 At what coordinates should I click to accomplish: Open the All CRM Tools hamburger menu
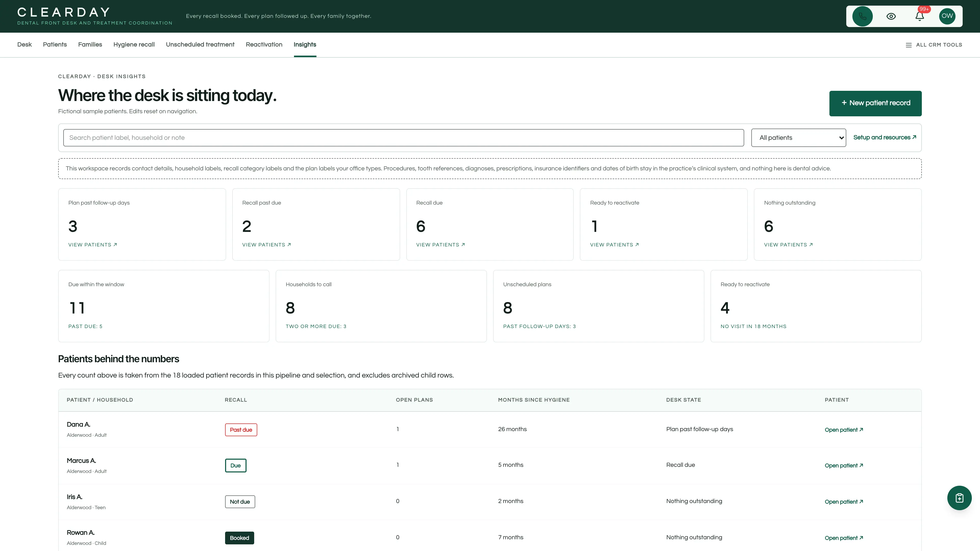pos(934,45)
